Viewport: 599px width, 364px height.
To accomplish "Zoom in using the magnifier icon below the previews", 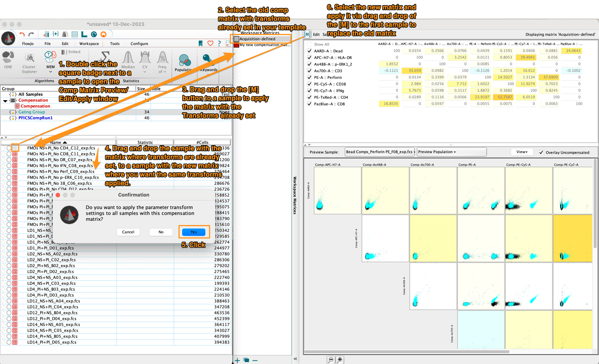I will (x=339, y=359).
